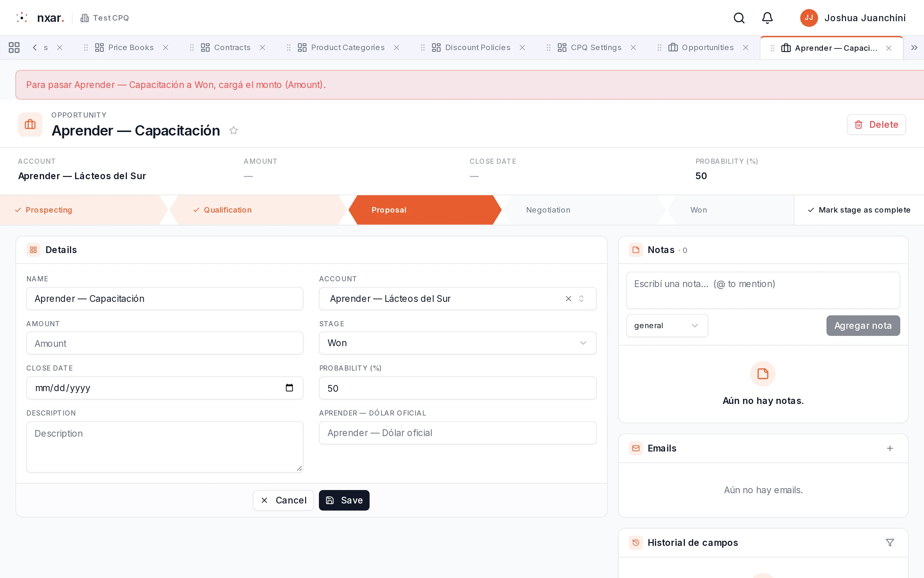Image resolution: width=924 pixels, height=578 pixels.
Task: Show more tabs with double chevron
Action: (914, 48)
